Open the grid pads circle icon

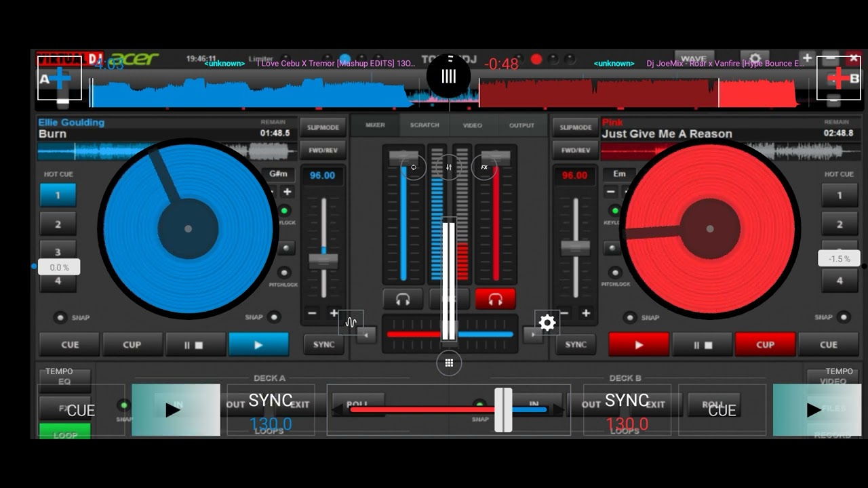(x=449, y=363)
